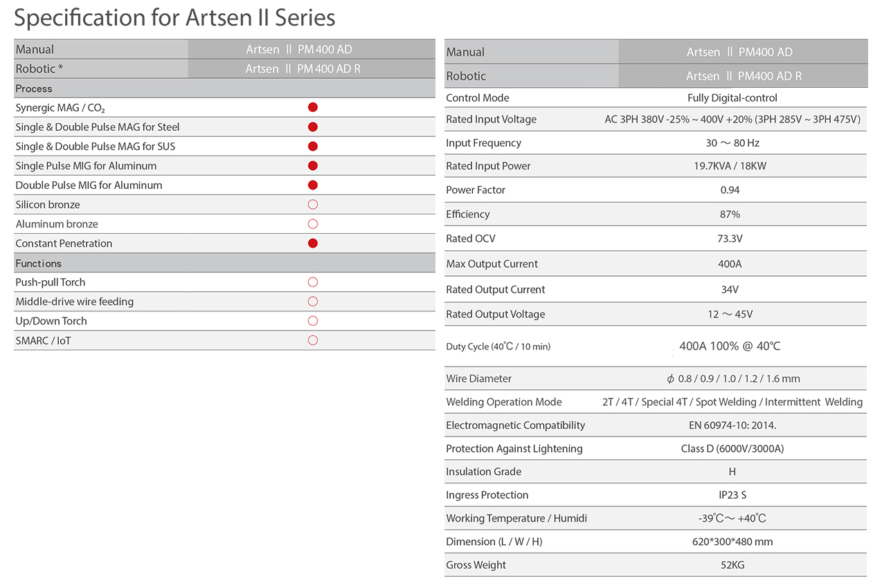Select the Artsen II PM400 AD header in the right table
This screenshot has width=882, height=588.
pyautogui.click(x=739, y=52)
